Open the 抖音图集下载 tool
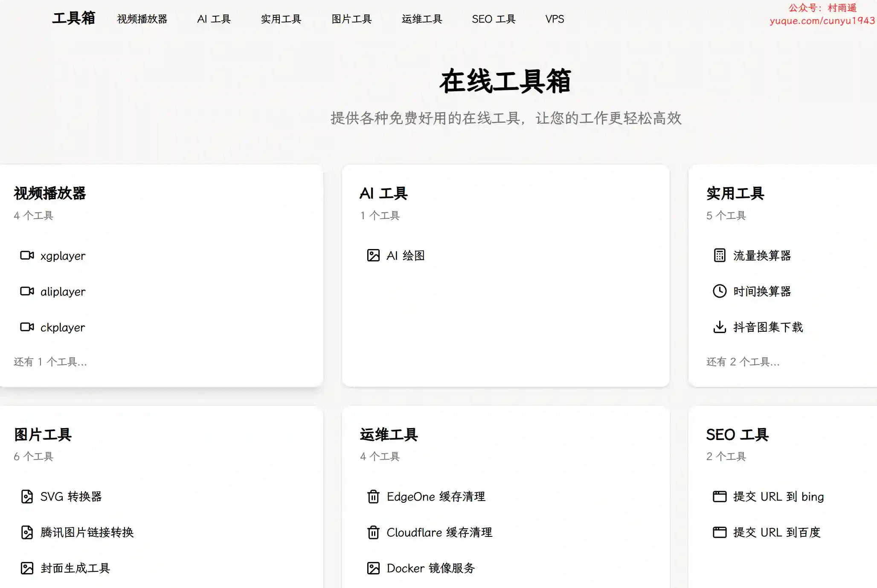877x588 pixels. [x=768, y=327]
